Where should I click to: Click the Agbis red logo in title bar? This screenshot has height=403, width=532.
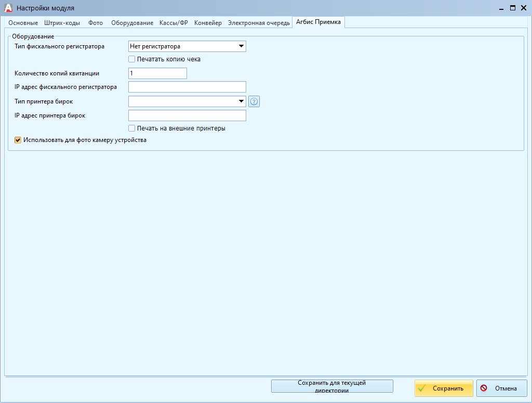pos(8,8)
